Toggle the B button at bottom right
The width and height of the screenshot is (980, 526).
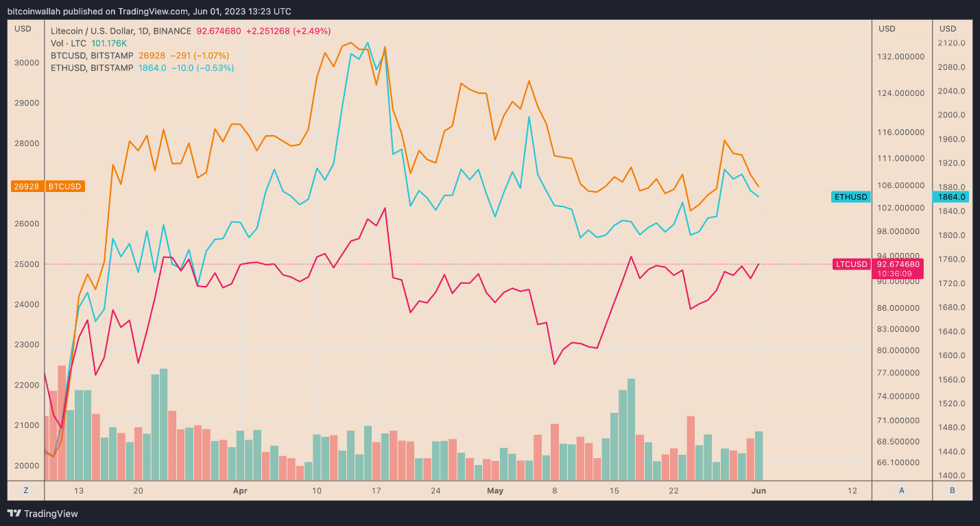(x=952, y=490)
